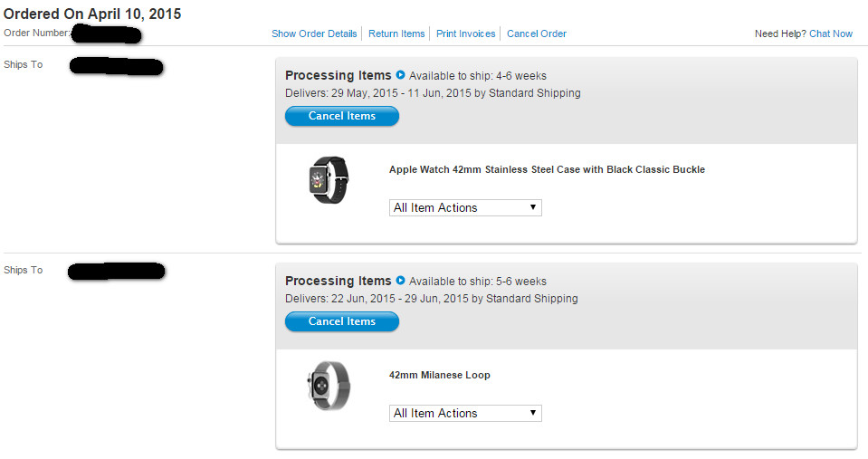Open the 42mm Milanese Loop thumbnail
The image size is (868, 459).
click(x=329, y=386)
